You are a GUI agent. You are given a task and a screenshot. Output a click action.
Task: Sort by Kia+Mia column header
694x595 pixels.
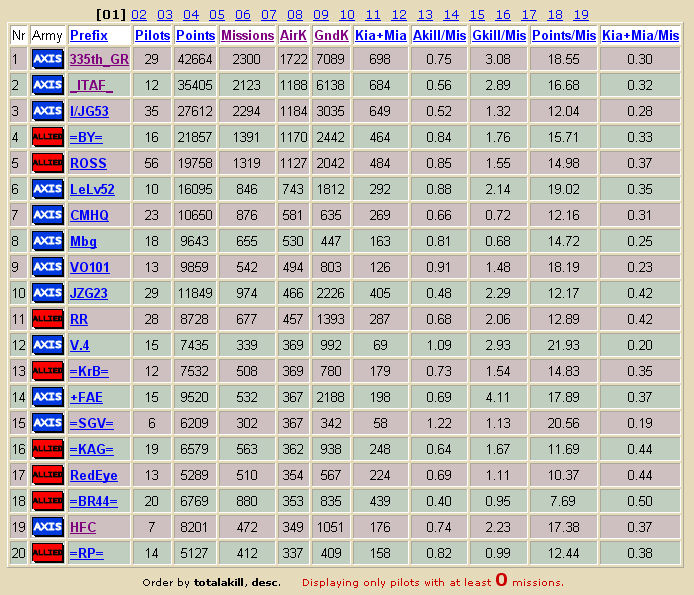(x=381, y=35)
